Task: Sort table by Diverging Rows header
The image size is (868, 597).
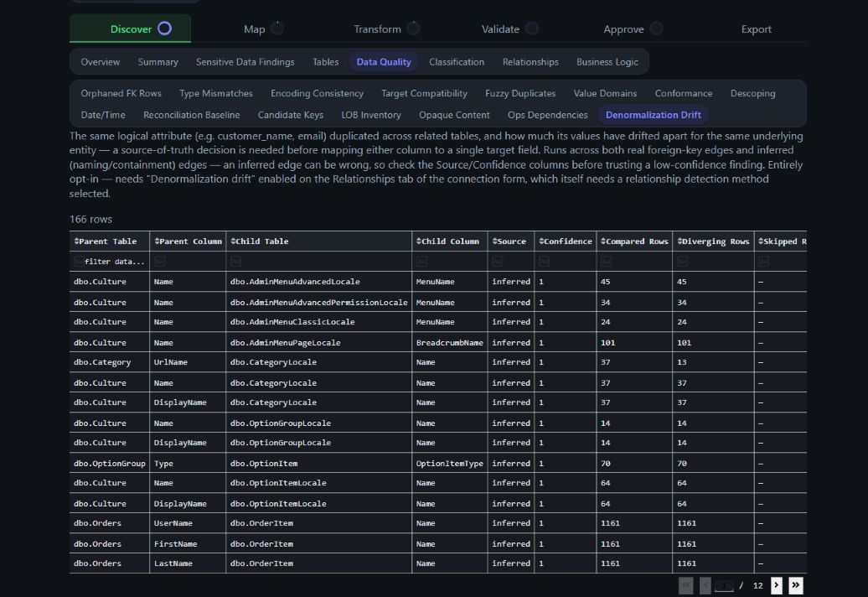Action: (x=713, y=241)
